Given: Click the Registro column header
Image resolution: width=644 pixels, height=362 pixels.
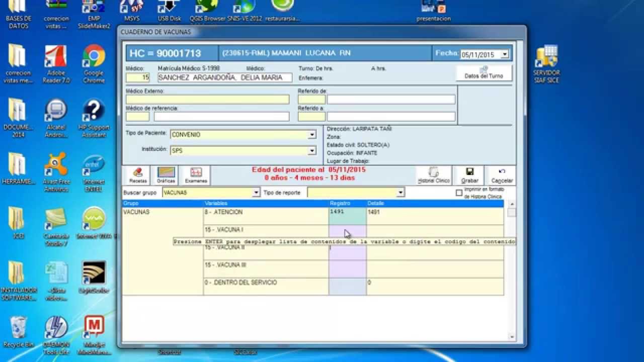Looking at the screenshot, I should [348, 204].
